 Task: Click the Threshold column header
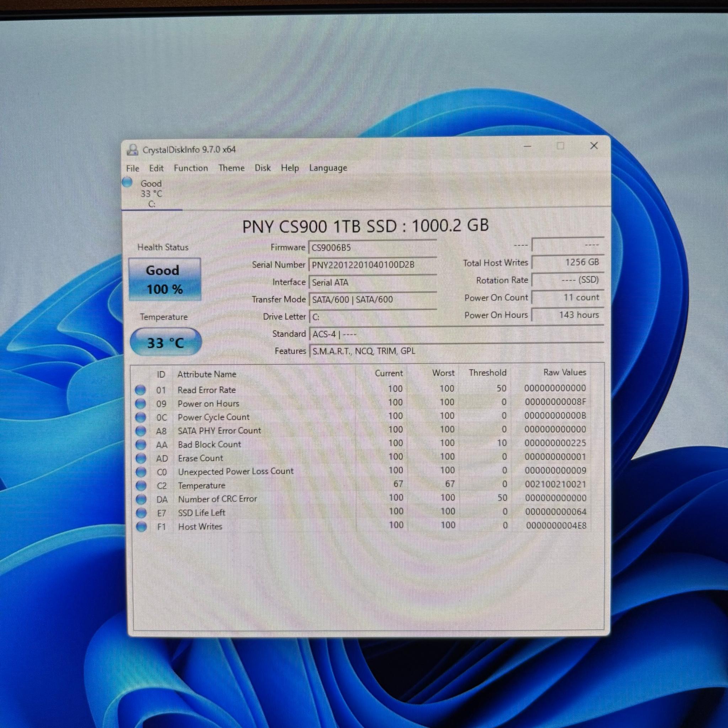pos(488,373)
